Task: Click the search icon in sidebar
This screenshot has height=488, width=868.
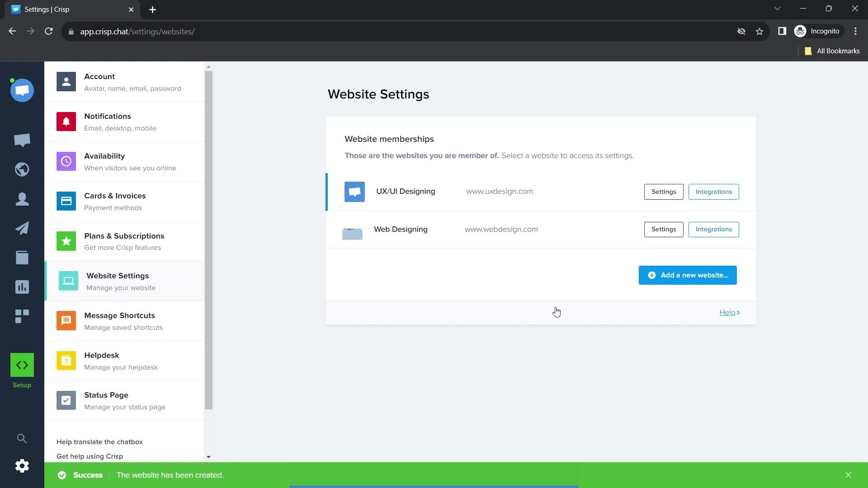Action: 22,437
